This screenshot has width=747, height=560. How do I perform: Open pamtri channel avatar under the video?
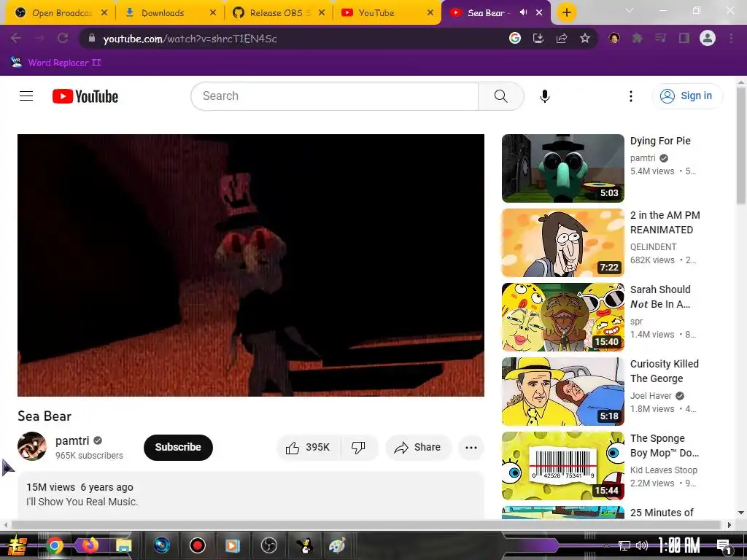32,446
